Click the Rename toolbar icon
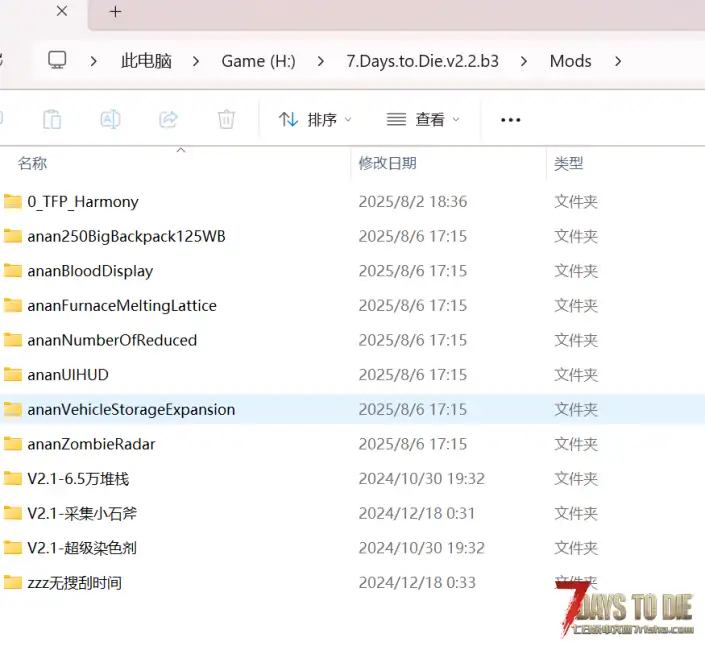This screenshot has height=650, width=705. pyautogui.click(x=110, y=120)
